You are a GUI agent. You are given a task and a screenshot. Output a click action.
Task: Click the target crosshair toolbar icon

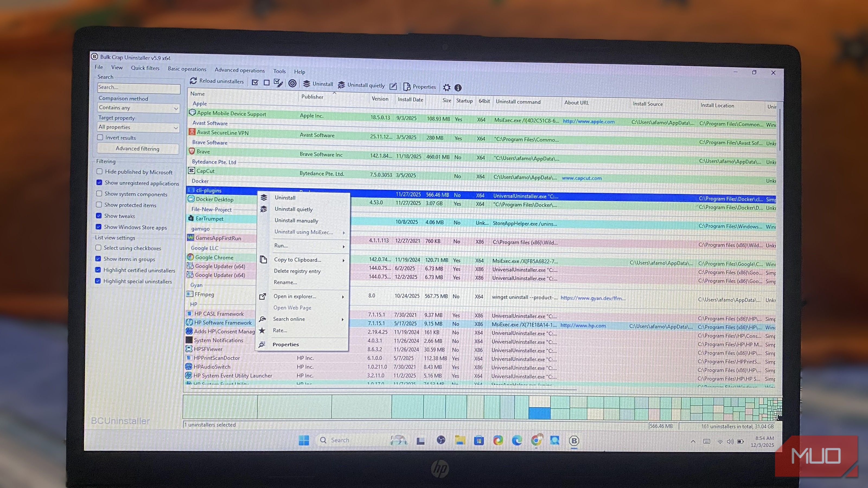(292, 83)
